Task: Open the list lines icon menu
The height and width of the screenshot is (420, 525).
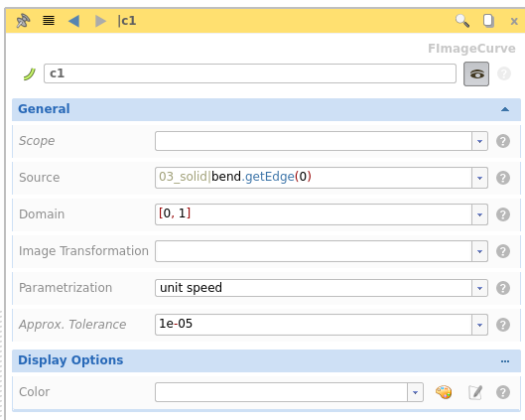Action: [49, 21]
